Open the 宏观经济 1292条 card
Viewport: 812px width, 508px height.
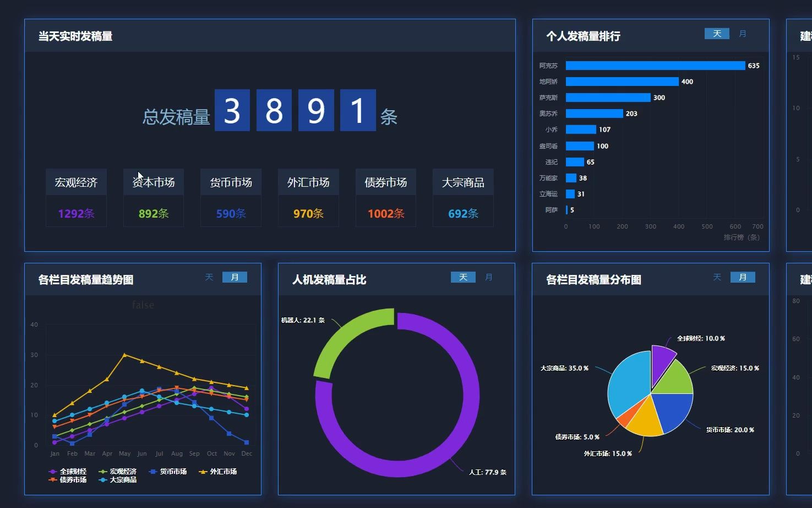tap(76, 198)
